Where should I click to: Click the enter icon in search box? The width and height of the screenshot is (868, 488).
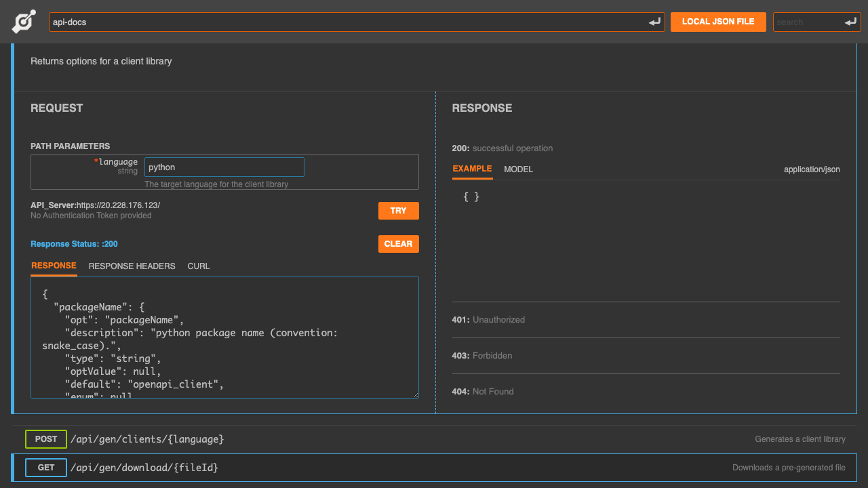[851, 22]
